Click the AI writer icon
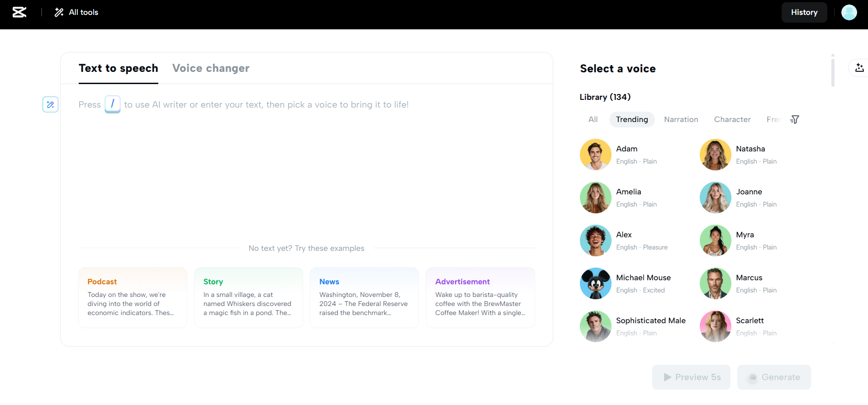This screenshot has height=405, width=868. click(x=50, y=104)
